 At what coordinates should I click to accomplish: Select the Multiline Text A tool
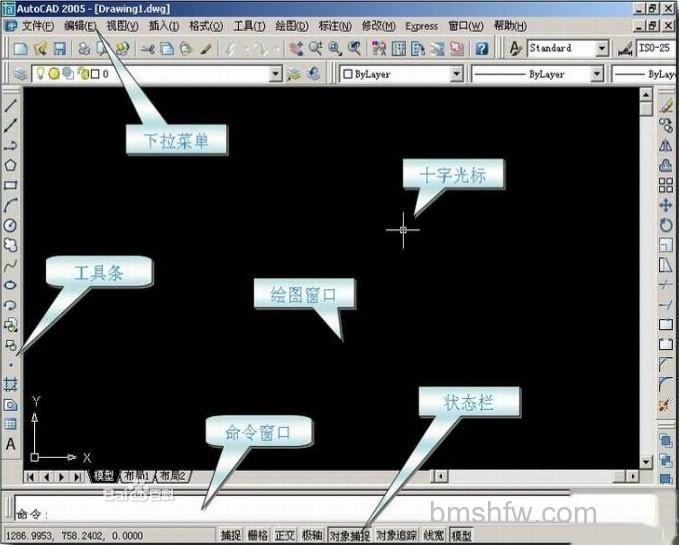point(10,444)
